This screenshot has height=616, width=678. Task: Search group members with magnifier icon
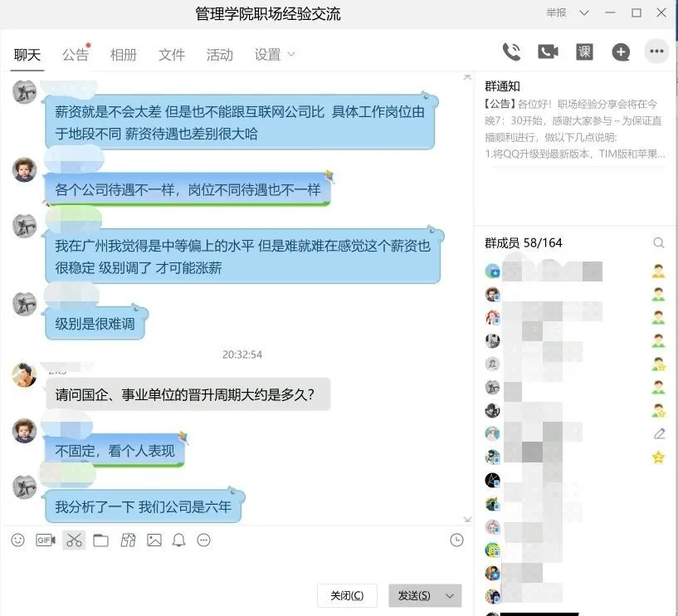658,243
